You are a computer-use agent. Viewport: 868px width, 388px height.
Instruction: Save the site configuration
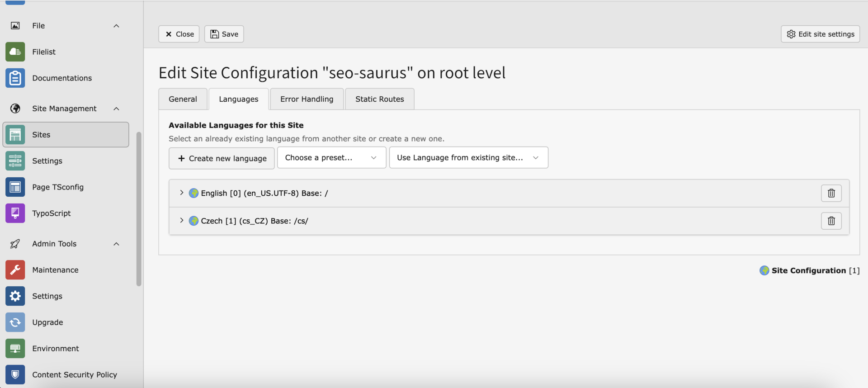pyautogui.click(x=224, y=34)
